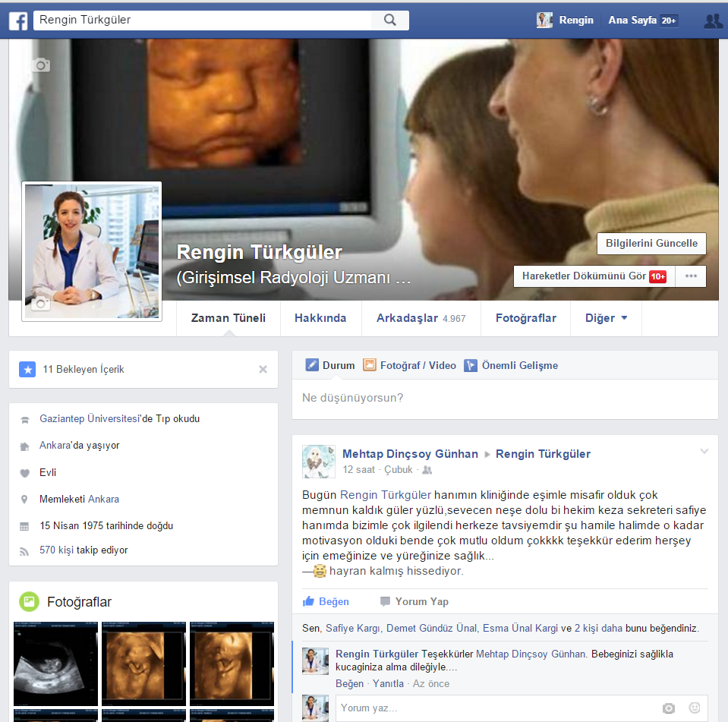Dismiss the 11 Bekleyen İçerik notice

coord(263,370)
